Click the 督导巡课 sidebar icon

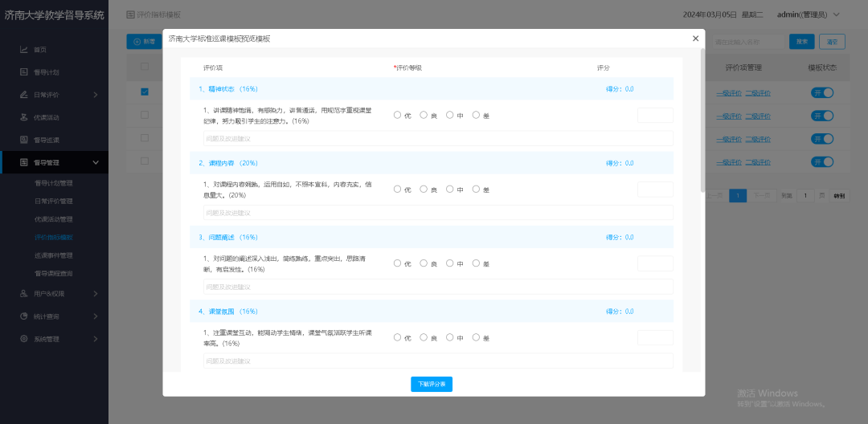click(24, 140)
